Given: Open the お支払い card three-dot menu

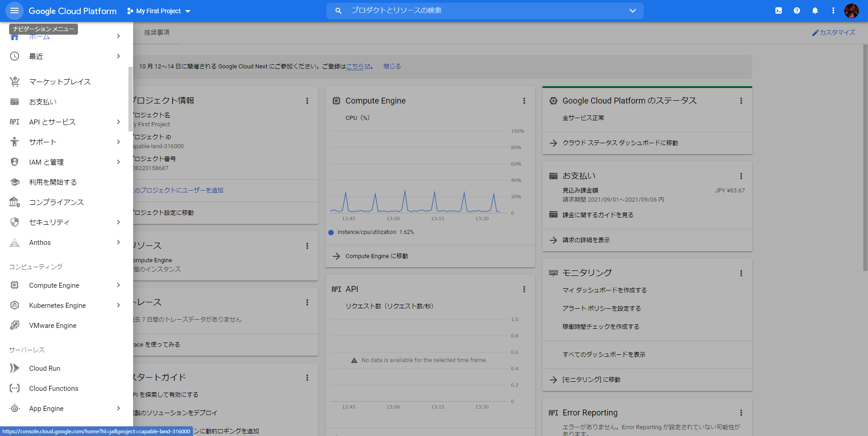Looking at the screenshot, I should coord(741,176).
